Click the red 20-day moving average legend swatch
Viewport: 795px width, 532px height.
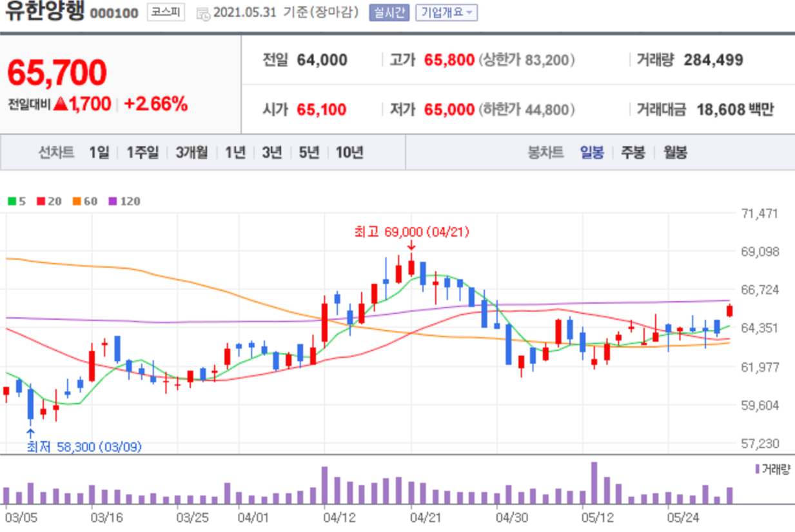click(x=41, y=201)
